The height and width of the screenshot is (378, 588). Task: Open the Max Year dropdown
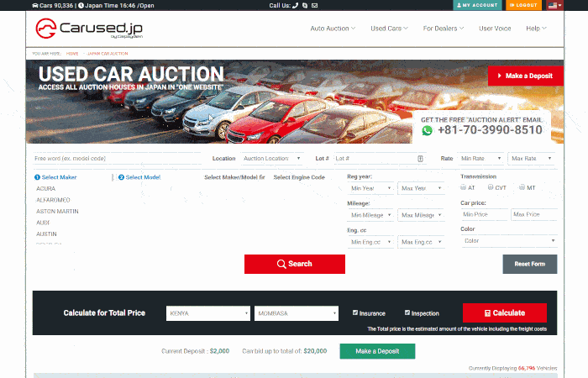coord(421,188)
